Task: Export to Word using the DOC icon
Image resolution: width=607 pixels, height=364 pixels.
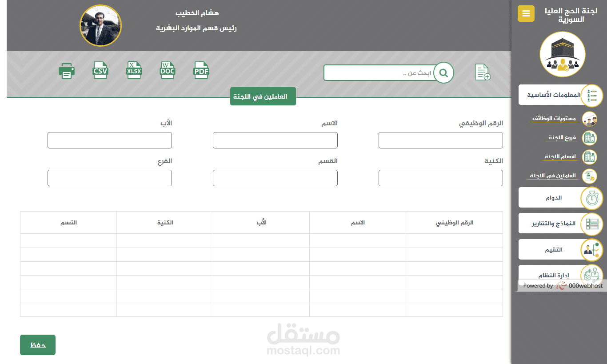Action: (168, 70)
